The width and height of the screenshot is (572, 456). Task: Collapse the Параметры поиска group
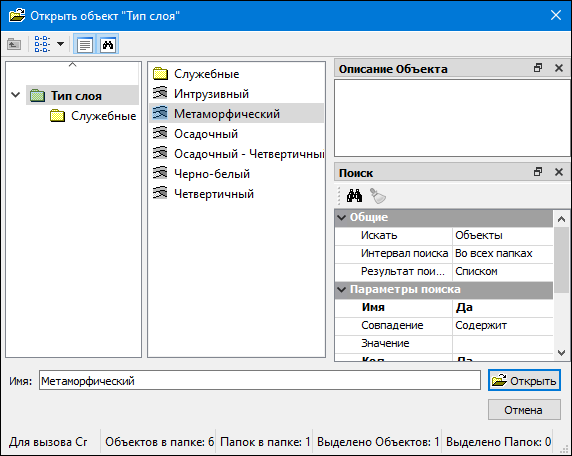pyautogui.click(x=342, y=290)
